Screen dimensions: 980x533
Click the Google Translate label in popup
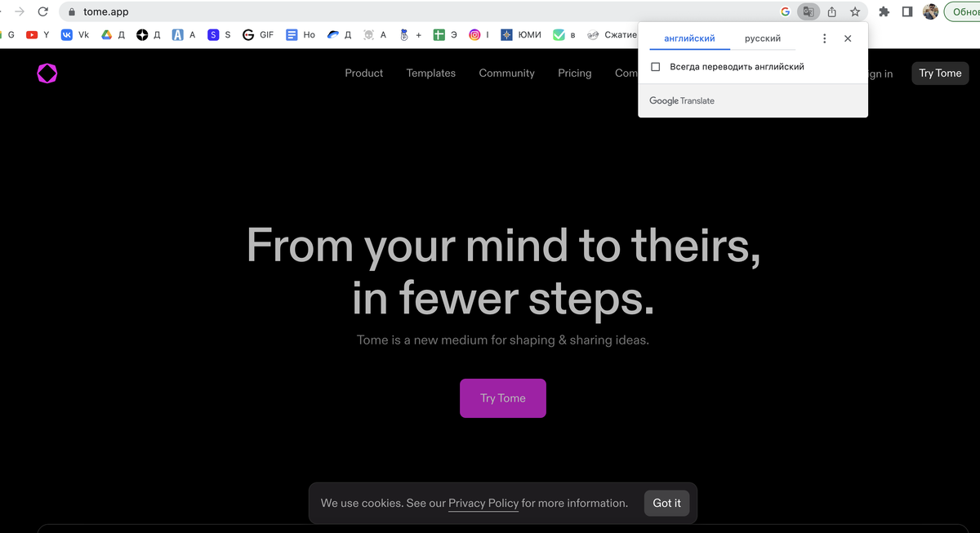tap(682, 101)
